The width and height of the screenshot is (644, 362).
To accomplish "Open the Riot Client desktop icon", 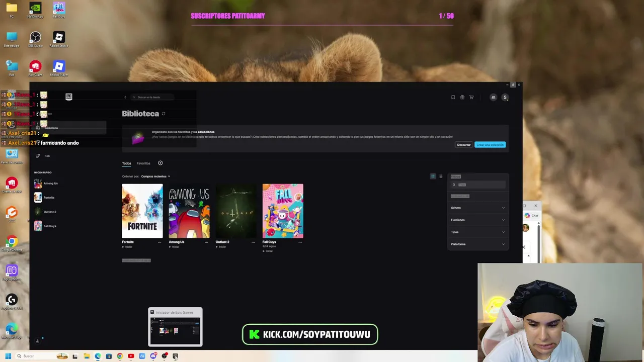I will (35, 69).
